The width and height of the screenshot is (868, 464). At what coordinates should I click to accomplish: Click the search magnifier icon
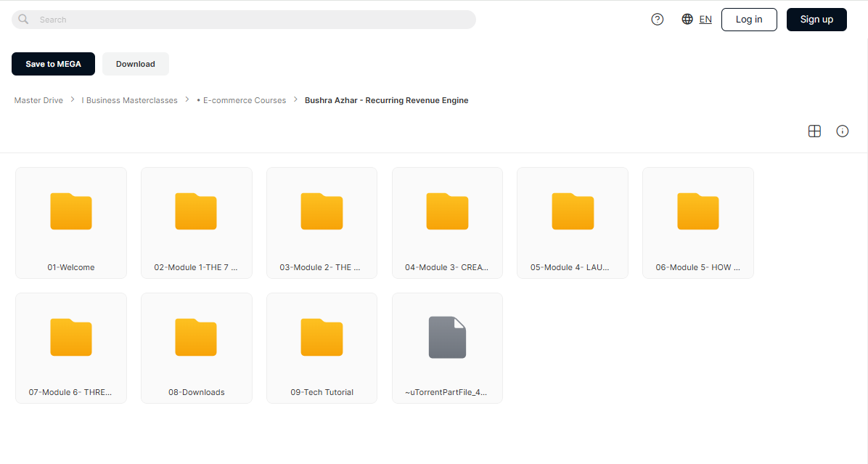(x=23, y=20)
